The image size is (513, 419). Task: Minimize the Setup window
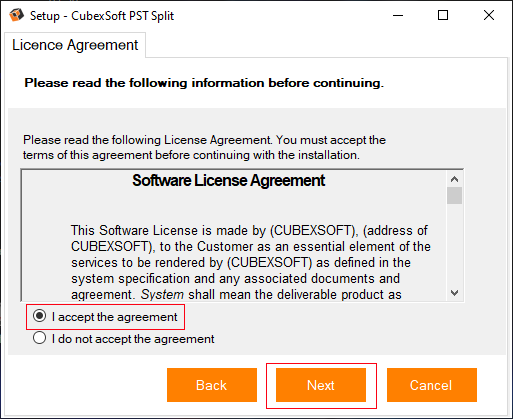[398, 15]
